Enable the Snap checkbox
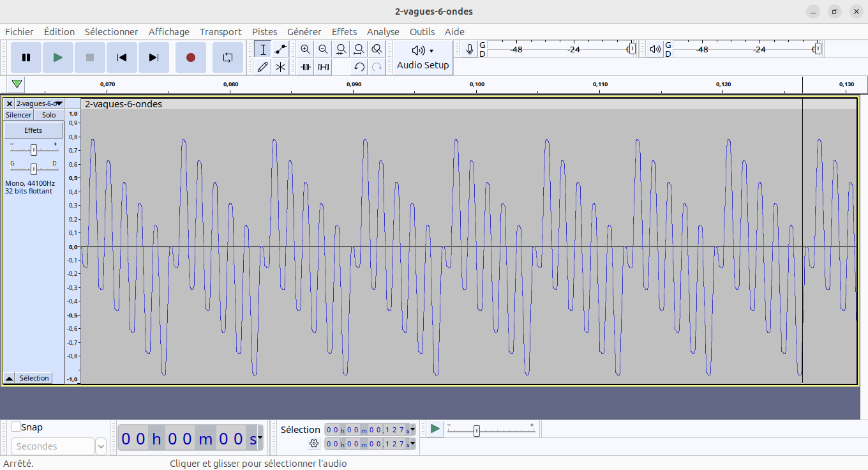 16,427
